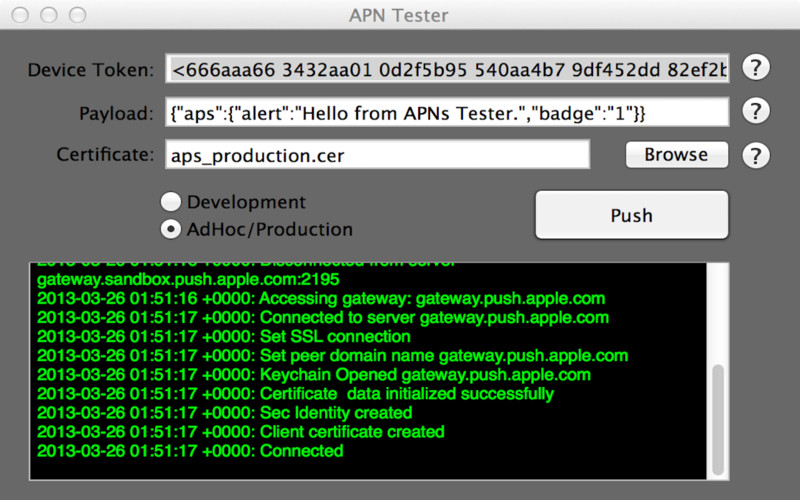Click the "Payload:" label

[x=116, y=113]
